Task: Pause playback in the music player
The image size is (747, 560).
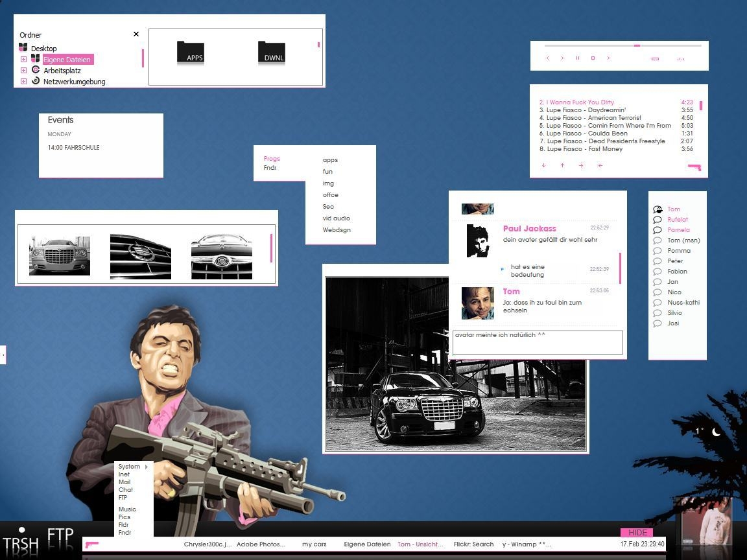Action: (577, 58)
